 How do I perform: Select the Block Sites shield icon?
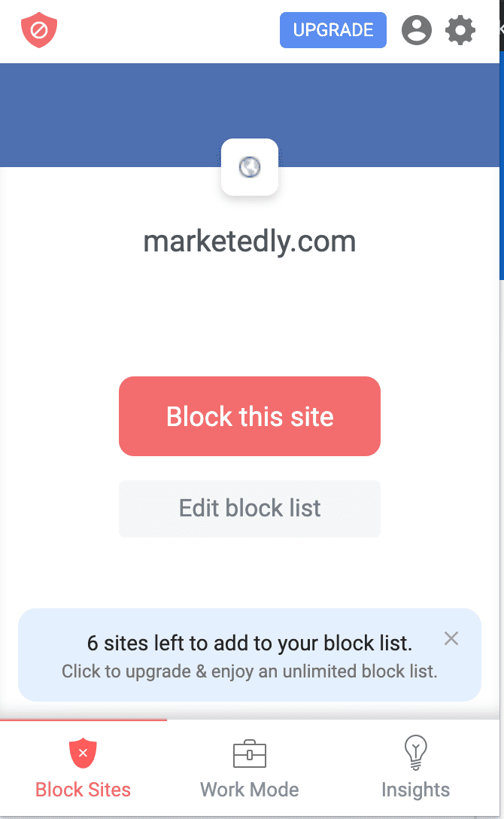(83, 752)
